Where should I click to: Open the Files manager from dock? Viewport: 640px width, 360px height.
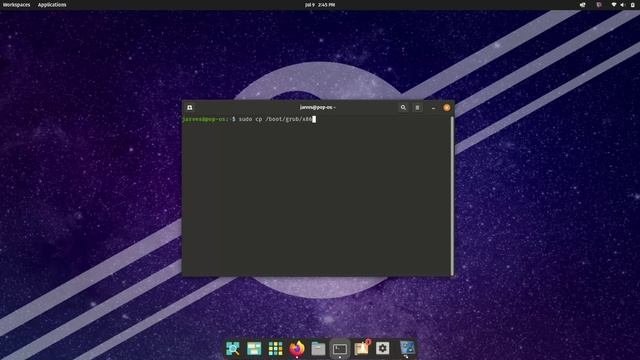[x=318, y=349]
